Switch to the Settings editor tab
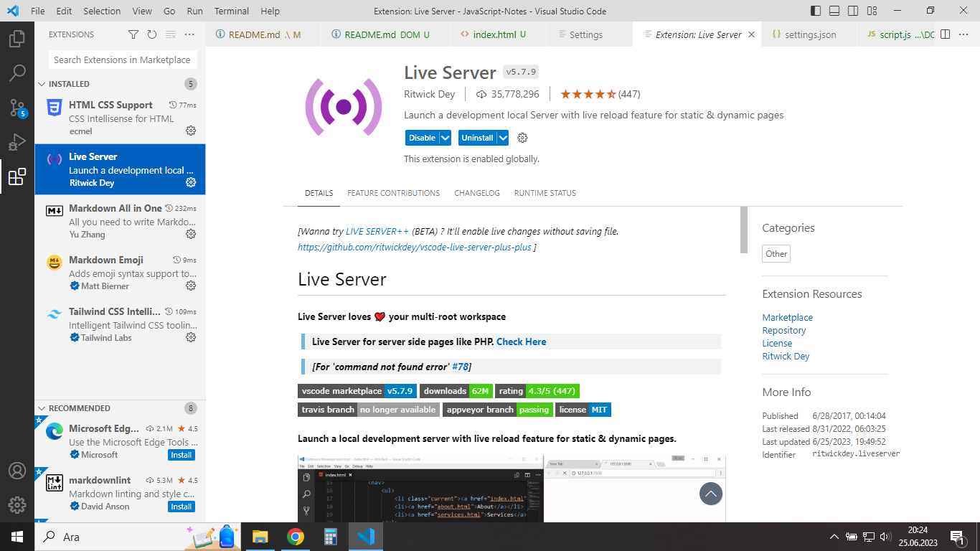Screen dimensions: 980x551 (589, 34)
